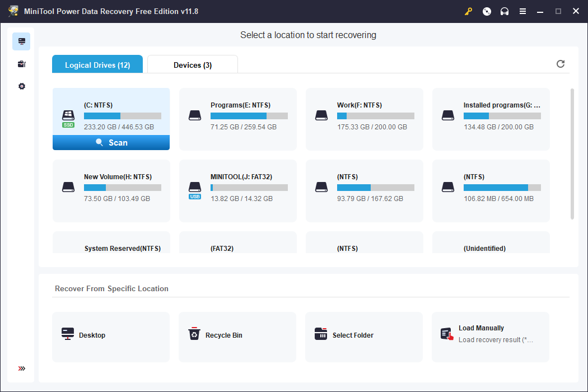This screenshot has height=392, width=588.
Task: Click the Recycle Bin icon
Action: (194, 334)
